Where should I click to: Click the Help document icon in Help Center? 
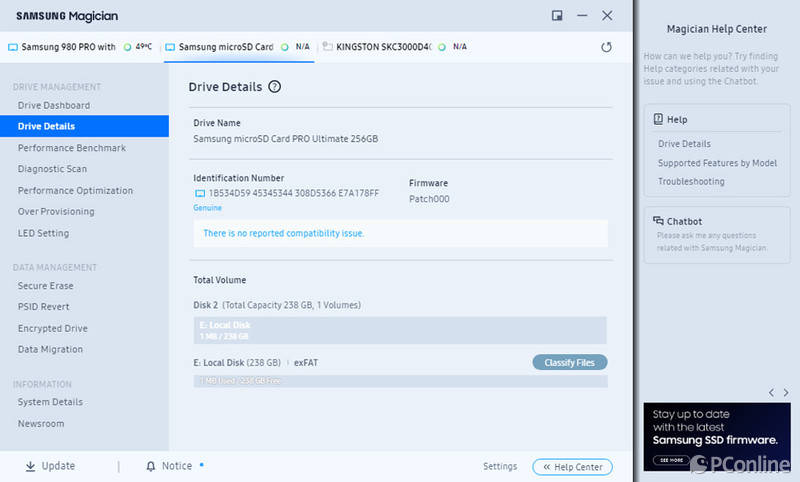658,119
